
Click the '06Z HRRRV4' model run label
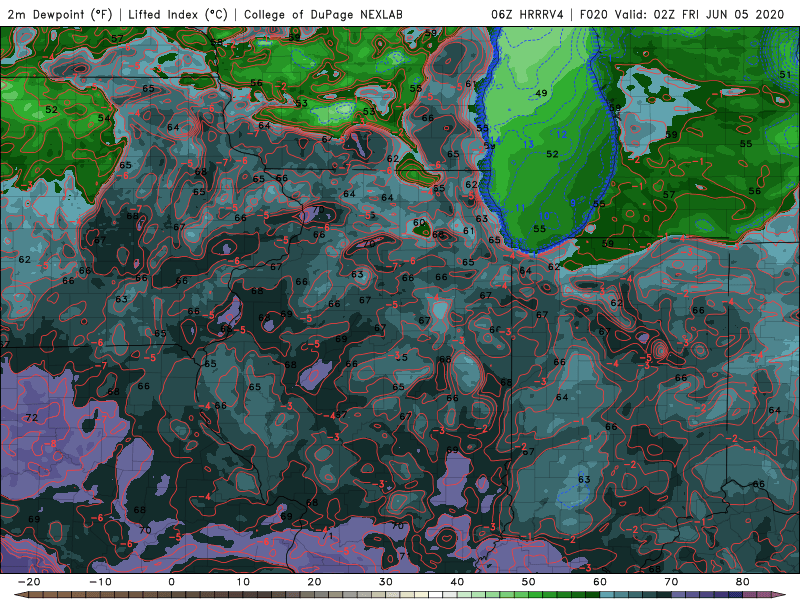pyautogui.click(x=528, y=15)
